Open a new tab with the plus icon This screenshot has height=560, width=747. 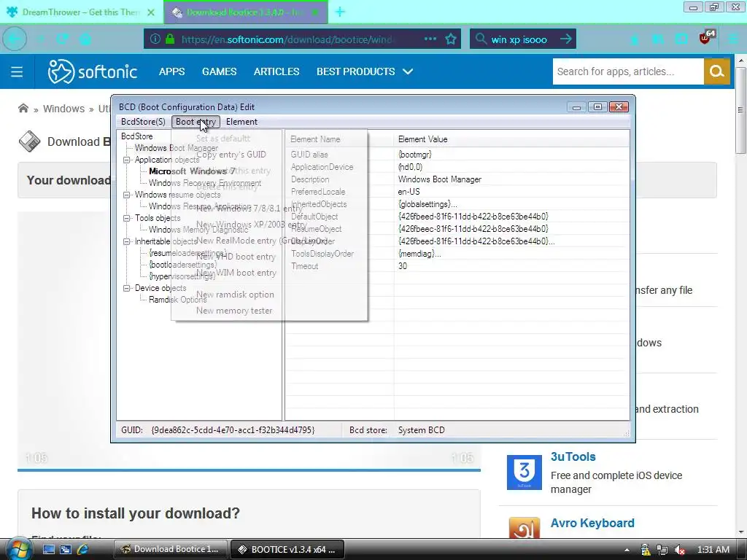(340, 12)
